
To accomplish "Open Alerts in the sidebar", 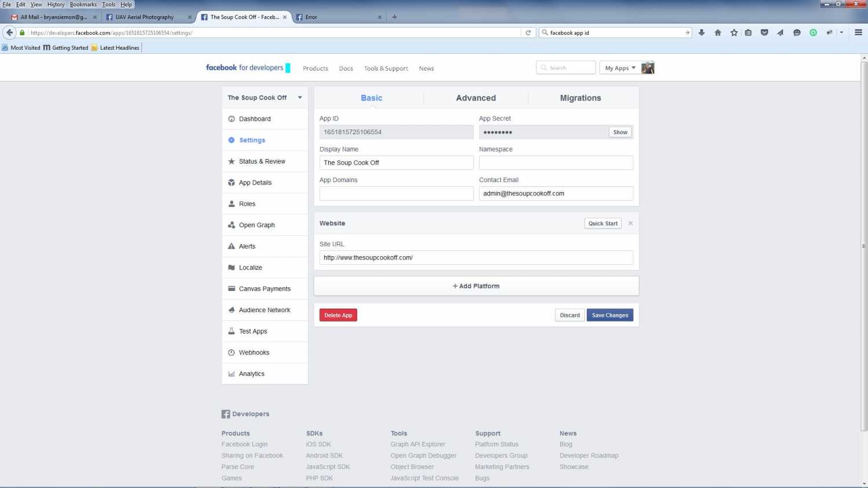I will click(x=265, y=246).
